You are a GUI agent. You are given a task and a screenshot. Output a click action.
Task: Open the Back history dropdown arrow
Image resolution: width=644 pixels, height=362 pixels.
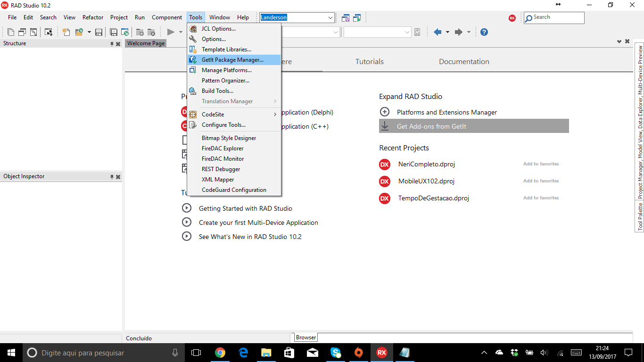[x=447, y=32]
